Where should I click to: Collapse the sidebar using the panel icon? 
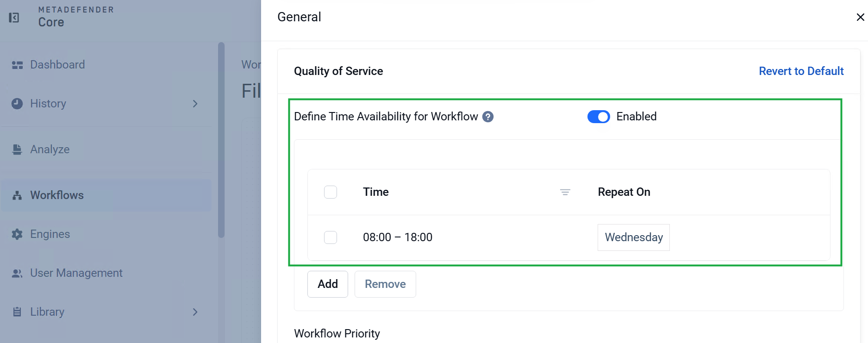coord(14,18)
